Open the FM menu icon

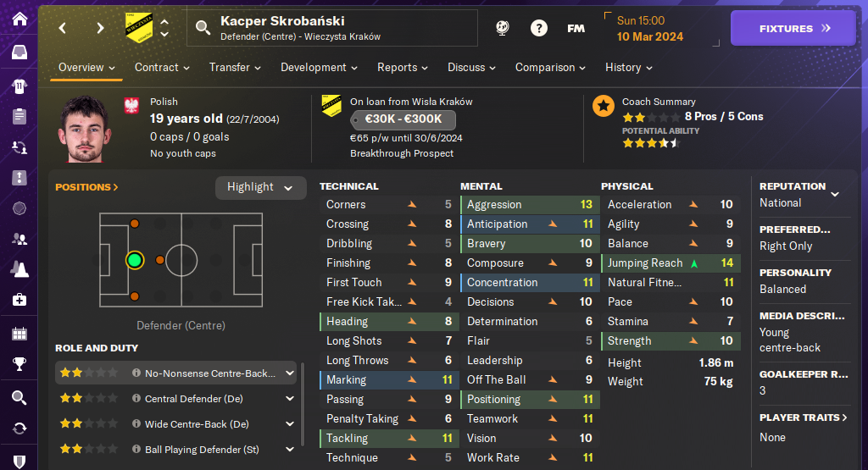pos(576,28)
